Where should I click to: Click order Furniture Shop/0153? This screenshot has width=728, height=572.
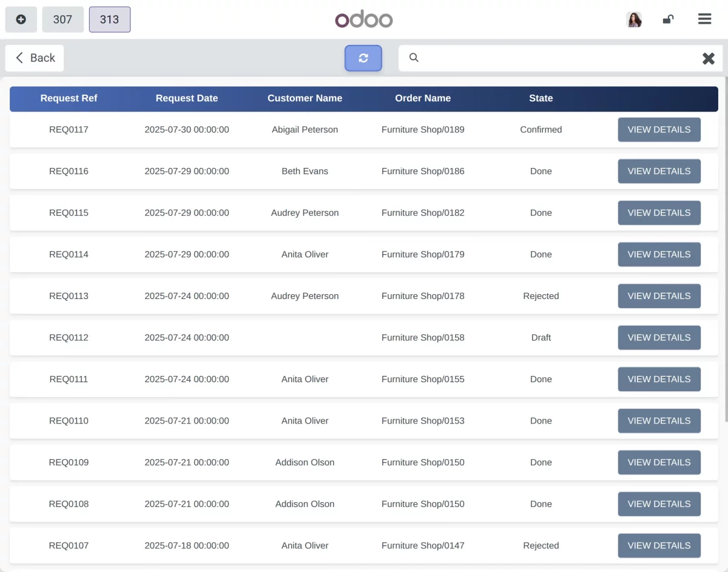[x=423, y=421]
